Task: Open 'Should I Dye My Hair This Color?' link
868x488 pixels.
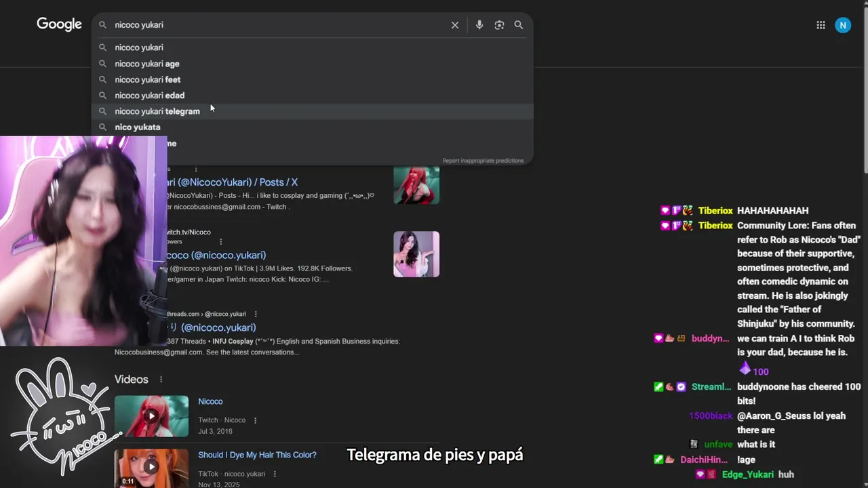Action: click(x=257, y=455)
